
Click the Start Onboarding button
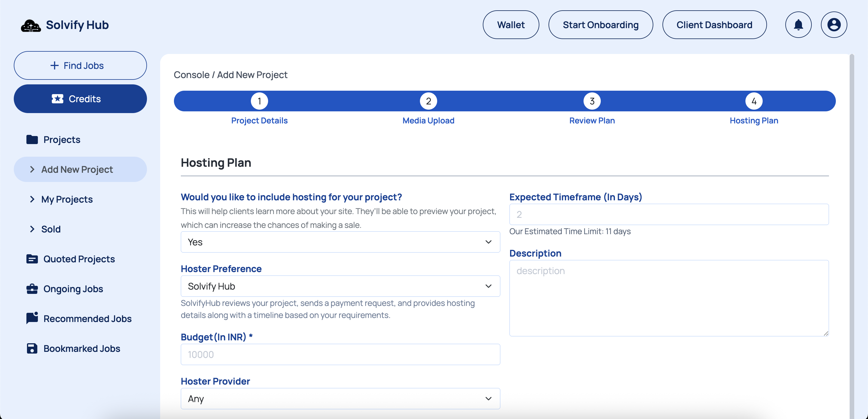[x=600, y=25]
